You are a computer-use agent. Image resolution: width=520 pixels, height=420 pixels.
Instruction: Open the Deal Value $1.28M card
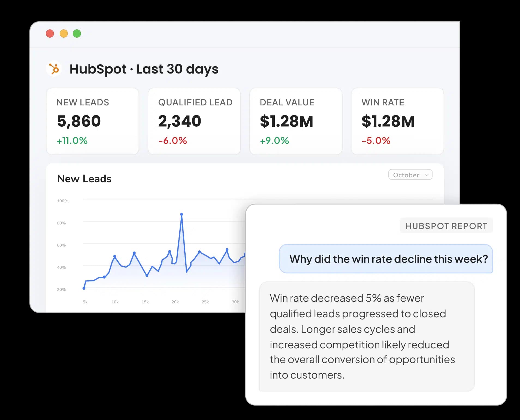coord(296,121)
